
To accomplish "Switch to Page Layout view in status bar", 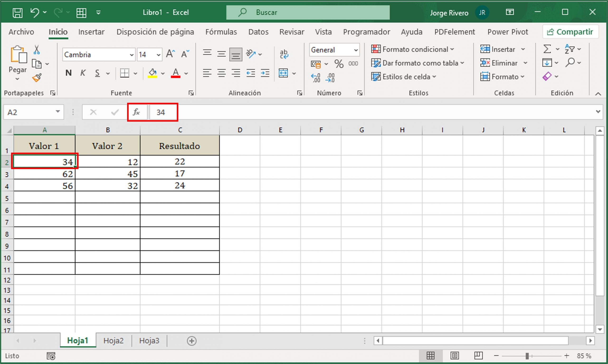I will click(455, 355).
